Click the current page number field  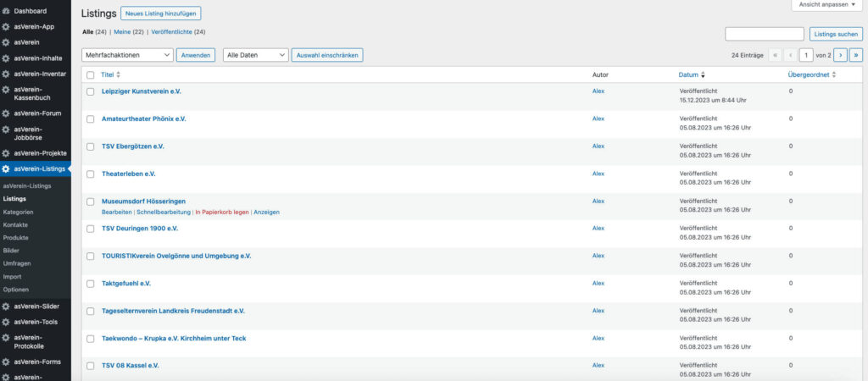[807, 55]
